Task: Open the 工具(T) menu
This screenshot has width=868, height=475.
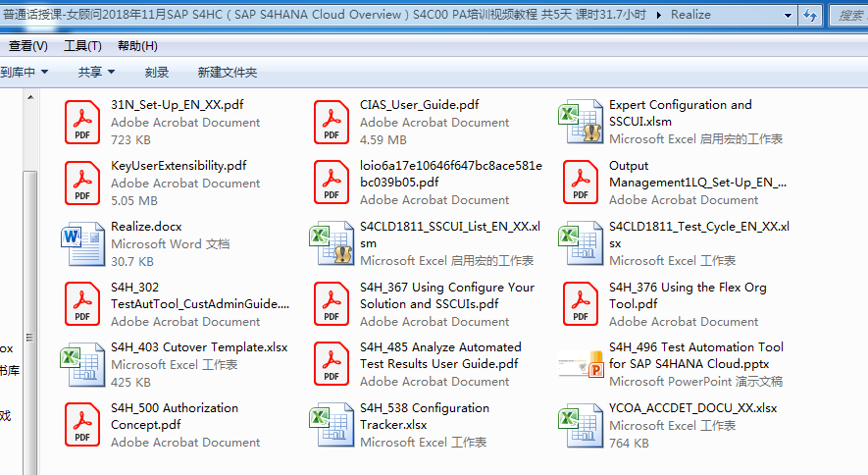Action: coord(82,46)
